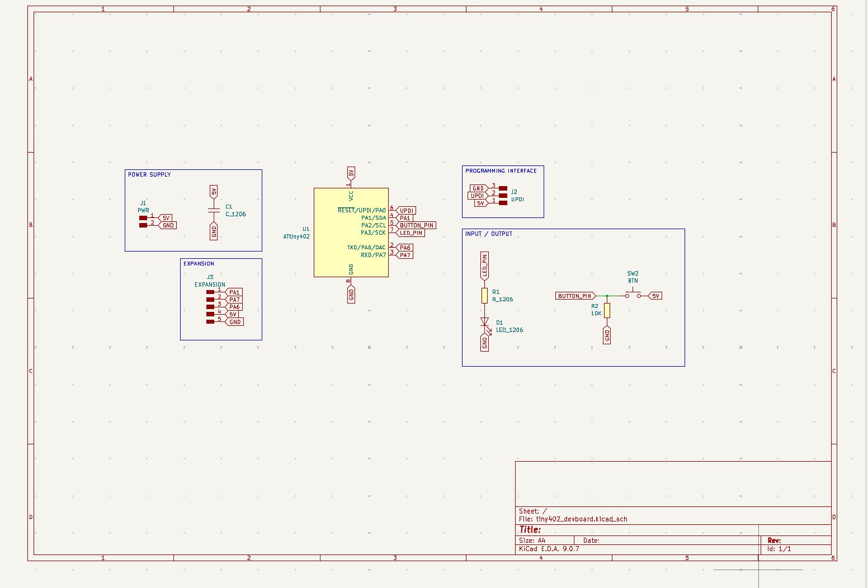Click the RXD/PA7 pin name

[x=374, y=255]
